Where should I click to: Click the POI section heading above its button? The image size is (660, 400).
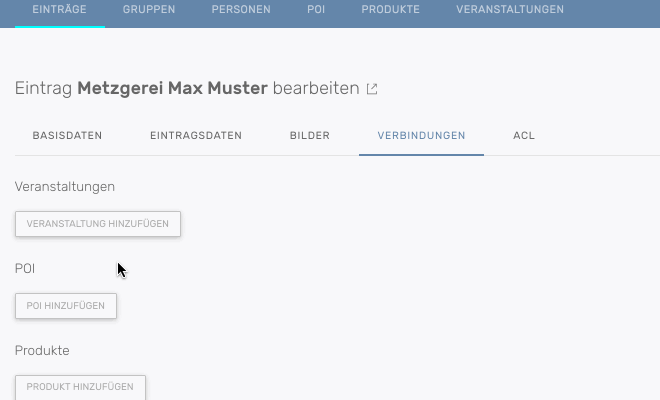pyautogui.click(x=25, y=269)
